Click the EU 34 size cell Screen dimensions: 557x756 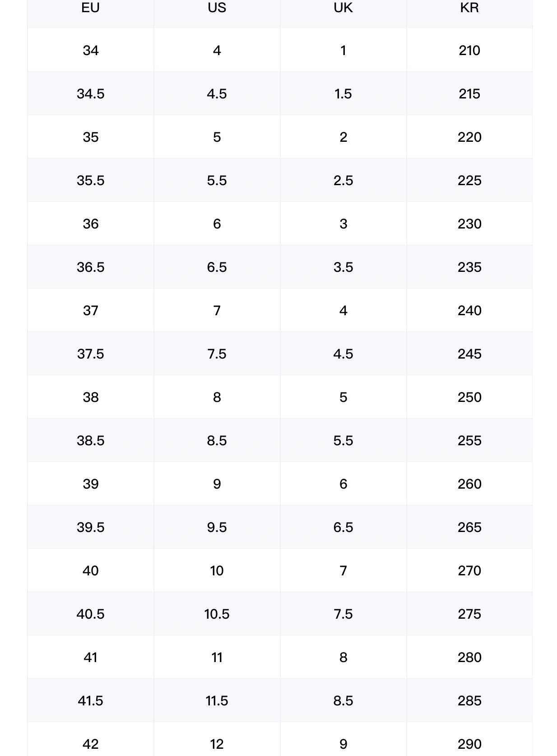[x=90, y=50]
